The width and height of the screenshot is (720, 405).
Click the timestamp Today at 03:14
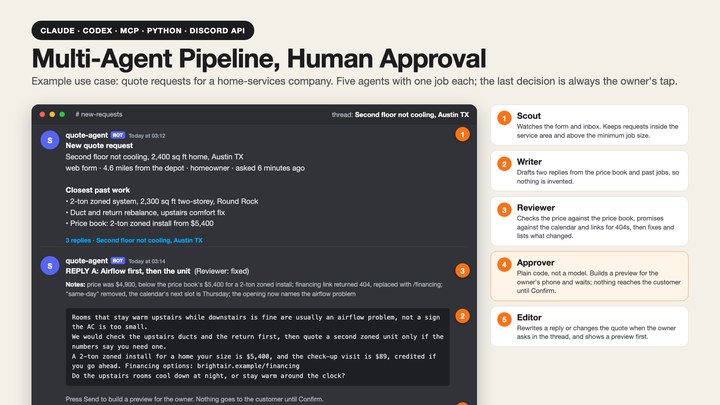point(147,261)
